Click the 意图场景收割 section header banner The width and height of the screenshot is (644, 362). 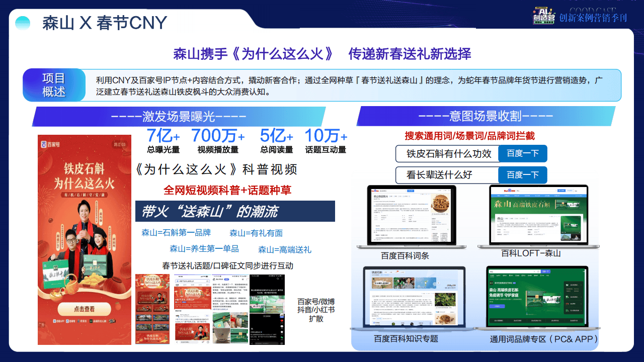486,116
